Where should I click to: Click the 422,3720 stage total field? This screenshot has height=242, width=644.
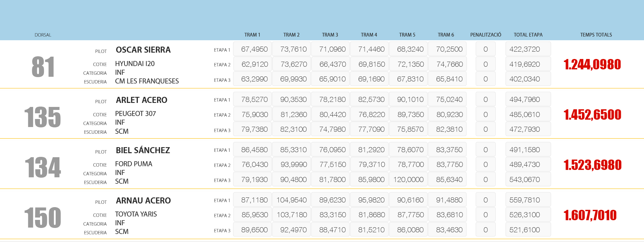coord(528,49)
